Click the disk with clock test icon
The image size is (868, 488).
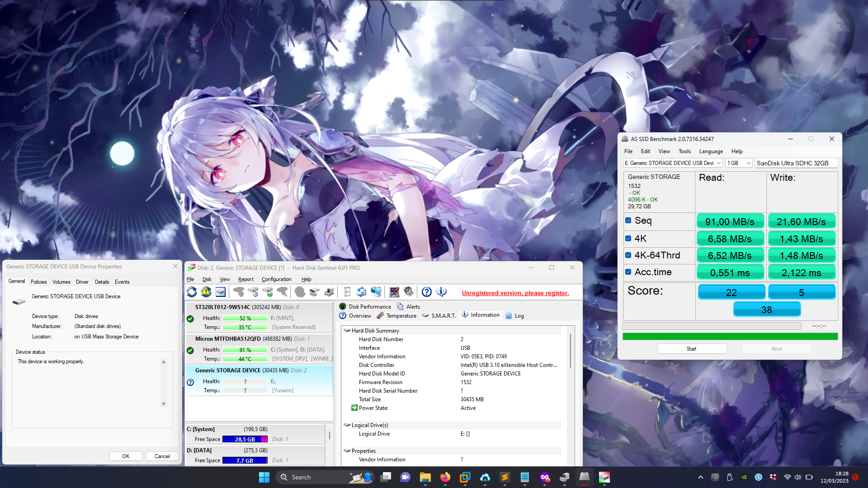click(253, 292)
